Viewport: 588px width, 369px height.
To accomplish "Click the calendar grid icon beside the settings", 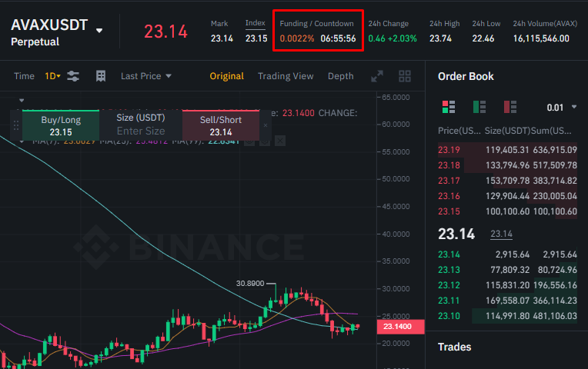I will click(101, 76).
